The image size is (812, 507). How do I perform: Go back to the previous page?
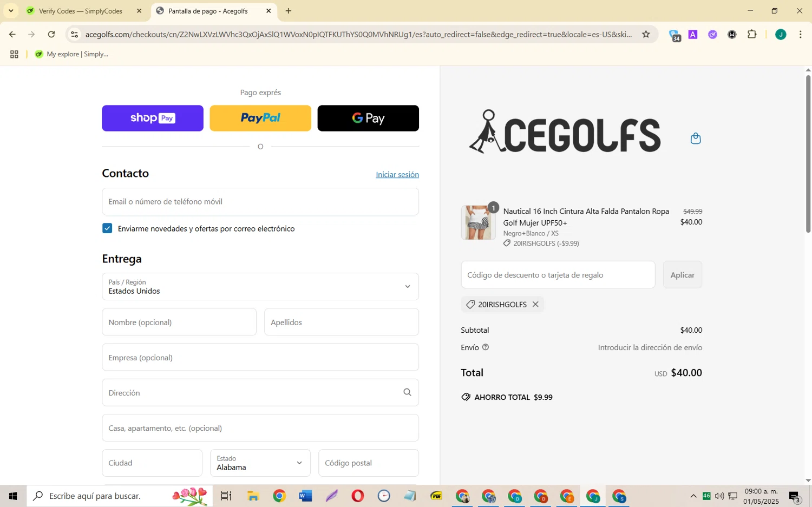tap(12, 35)
